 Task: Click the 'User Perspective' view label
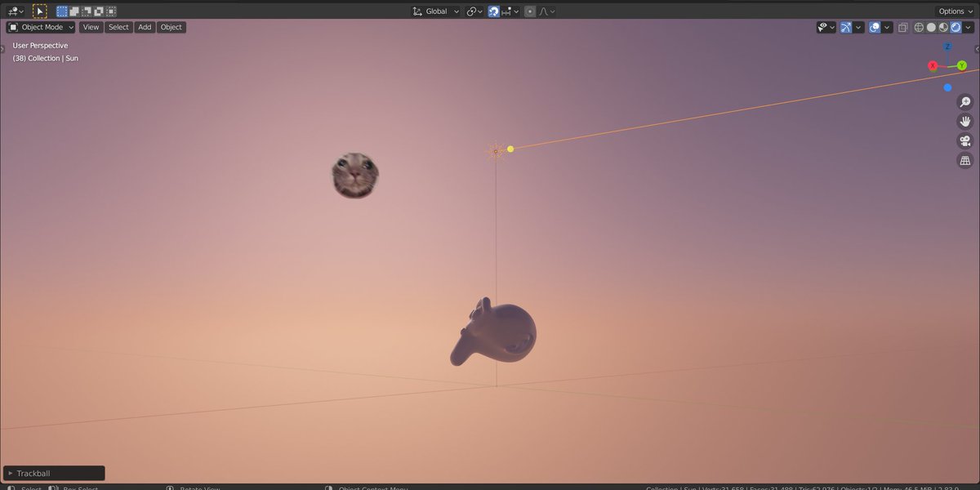point(40,46)
